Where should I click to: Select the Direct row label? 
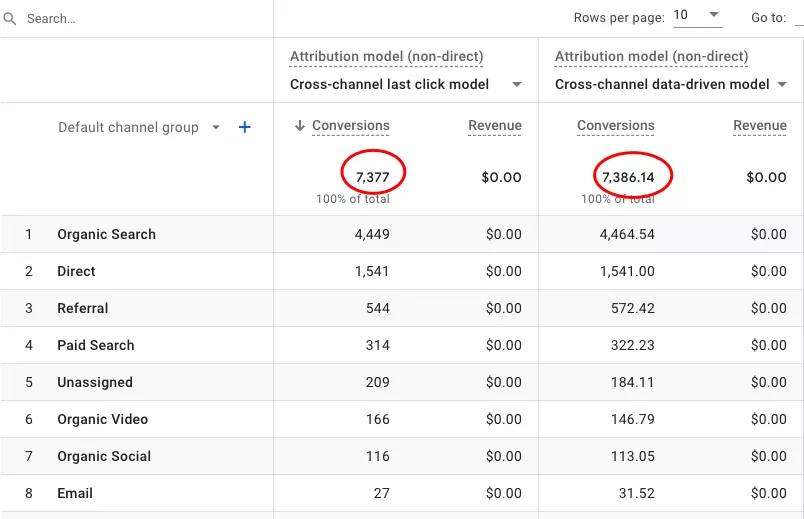pos(76,271)
